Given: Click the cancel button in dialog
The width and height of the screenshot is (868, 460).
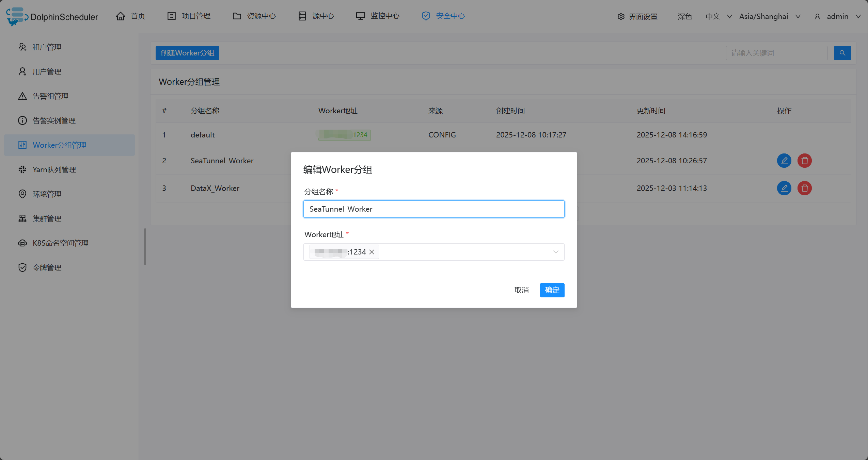Looking at the screenshot, I should tap(521, 290).
